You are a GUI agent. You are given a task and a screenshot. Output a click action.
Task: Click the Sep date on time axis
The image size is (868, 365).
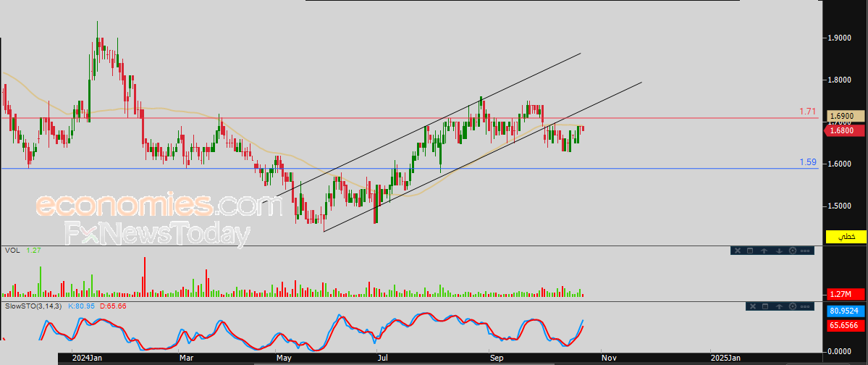(497, 358)
